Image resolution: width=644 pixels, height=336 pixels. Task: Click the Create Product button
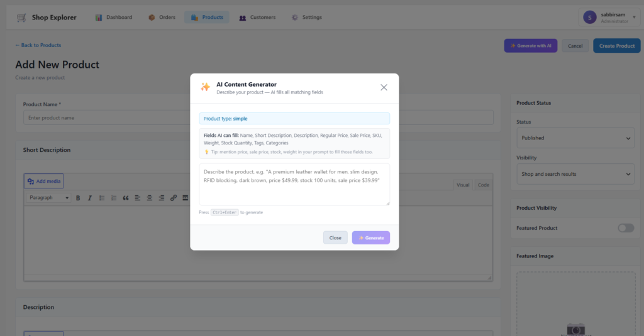pyautogui.click(x=617, y=46)
